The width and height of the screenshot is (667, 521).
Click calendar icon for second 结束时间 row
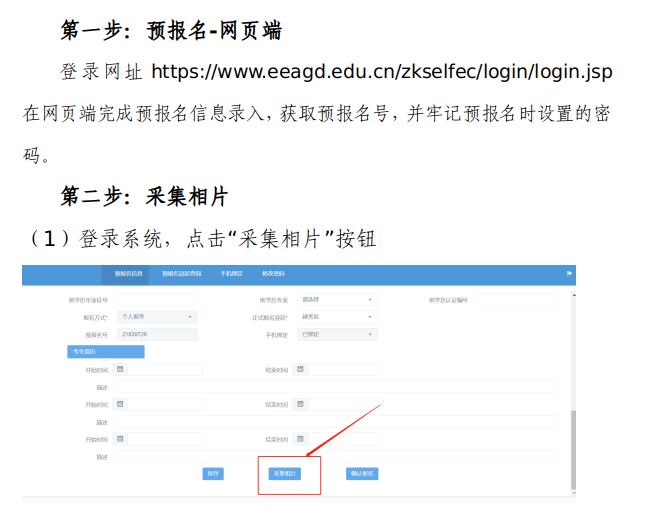301,404
